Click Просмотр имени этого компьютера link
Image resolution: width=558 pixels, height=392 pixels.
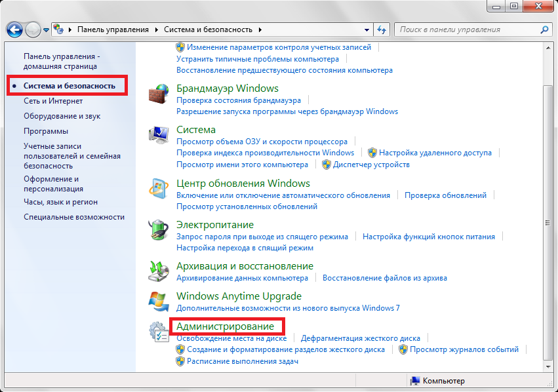(243, 165)
